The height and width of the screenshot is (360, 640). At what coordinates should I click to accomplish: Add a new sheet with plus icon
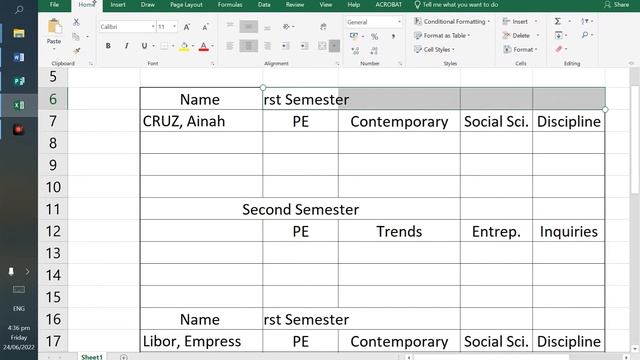click(x=124, y=357)
